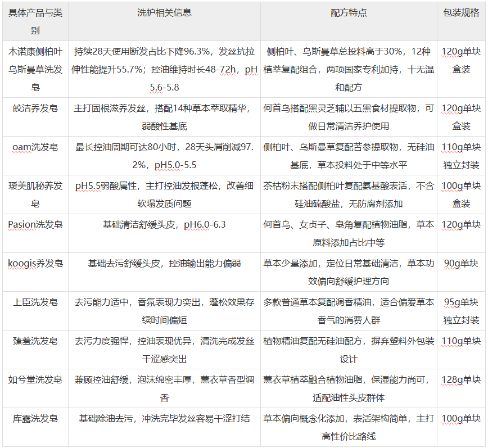Select the 瑷美肌秘养发皂 product cell
The height and width of the screenshot is (448, 488).
[x=35, y=194]
